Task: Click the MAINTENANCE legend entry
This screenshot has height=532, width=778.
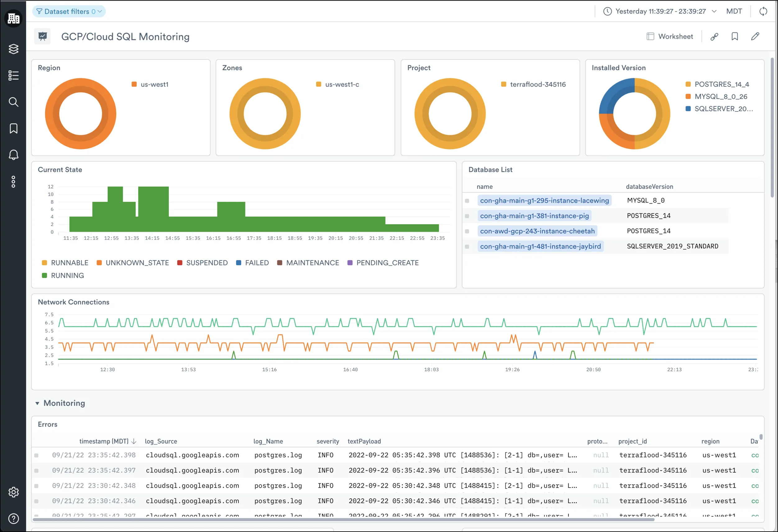Action: tap(308, 263)
